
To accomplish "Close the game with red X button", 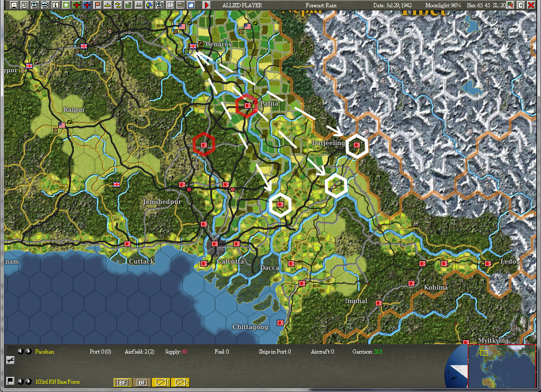I will tap(531, 5).
